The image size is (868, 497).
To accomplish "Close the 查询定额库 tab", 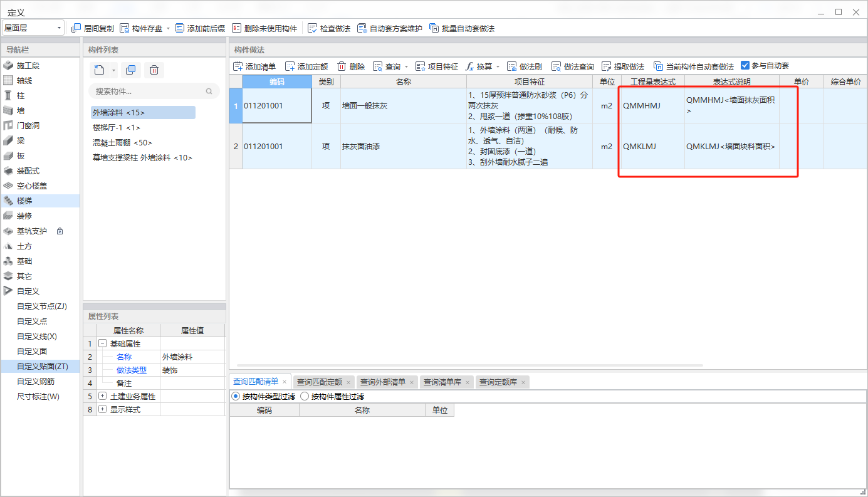I will [x=523, y=382].
